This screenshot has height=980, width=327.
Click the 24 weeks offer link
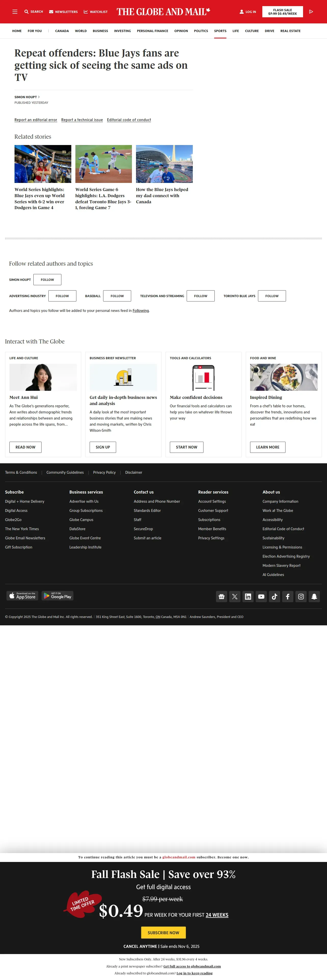pos(217,915)
